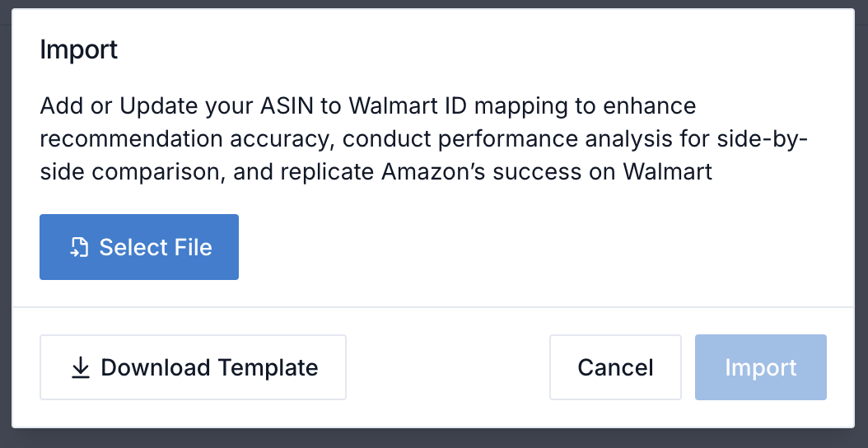Click the Download Template text label

[x=209, y=367]
